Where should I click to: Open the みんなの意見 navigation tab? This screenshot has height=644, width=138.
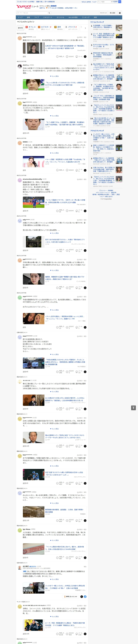point(73,17)
